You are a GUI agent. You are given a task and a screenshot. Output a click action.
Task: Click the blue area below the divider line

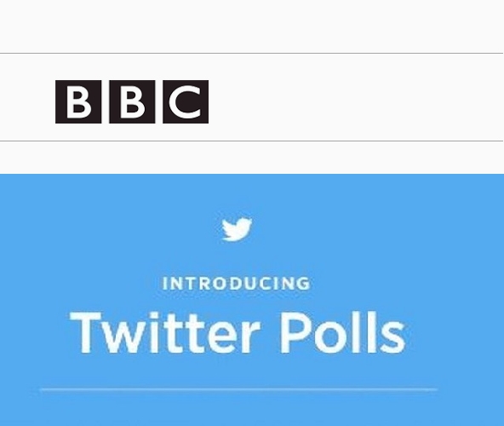click(252, 409)
